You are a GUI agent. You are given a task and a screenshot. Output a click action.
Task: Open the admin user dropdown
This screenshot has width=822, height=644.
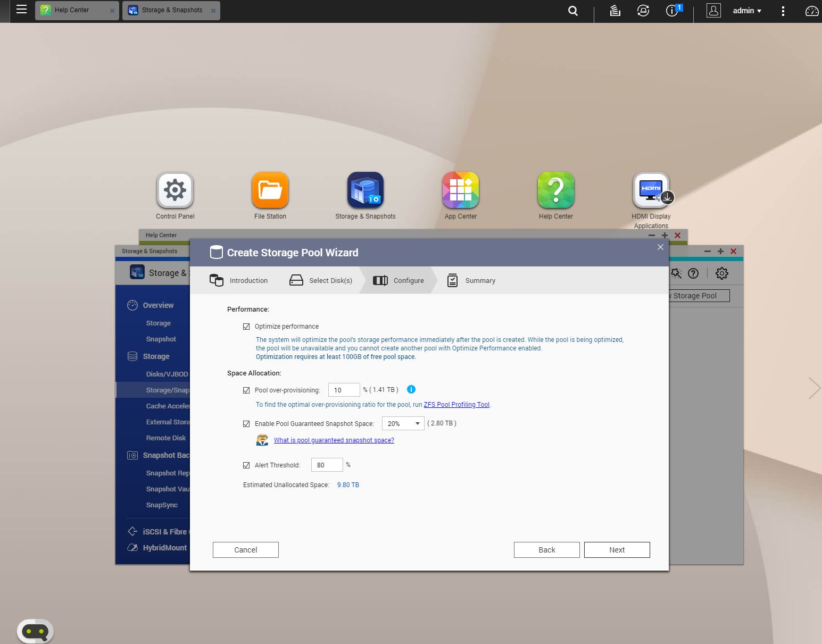746,11
